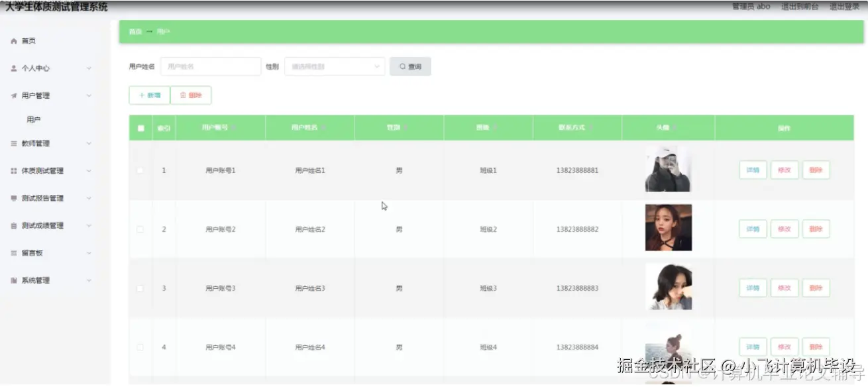Viewport: 868px width, 387px height.
Task: Click 修改 for 用户账号3
Action: pos(785,288)
